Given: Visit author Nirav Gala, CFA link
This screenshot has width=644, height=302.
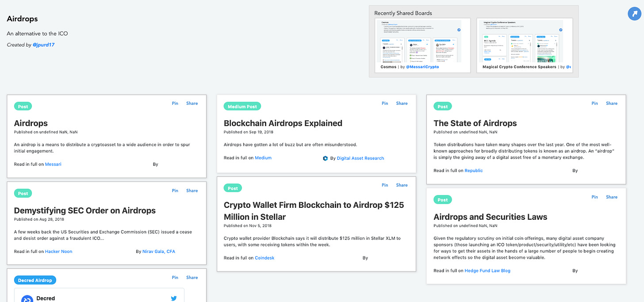Looking at the screenshot, I should click(158, 252).
